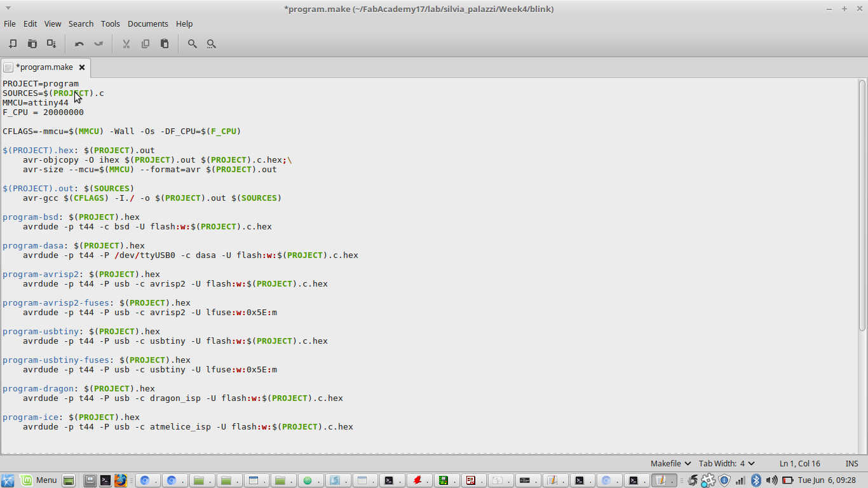Paste from clipboard via toolbar icon

click(165, 44)
